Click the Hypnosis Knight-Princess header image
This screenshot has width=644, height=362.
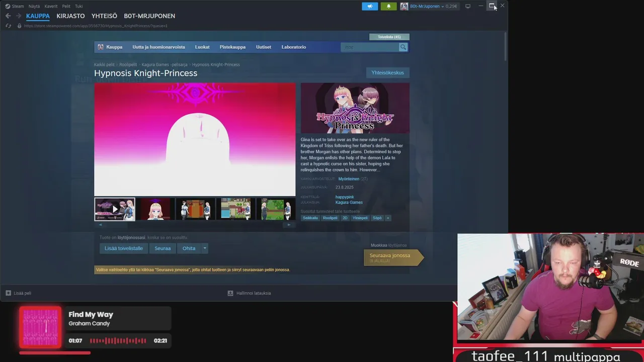click(x=355, y=108)
